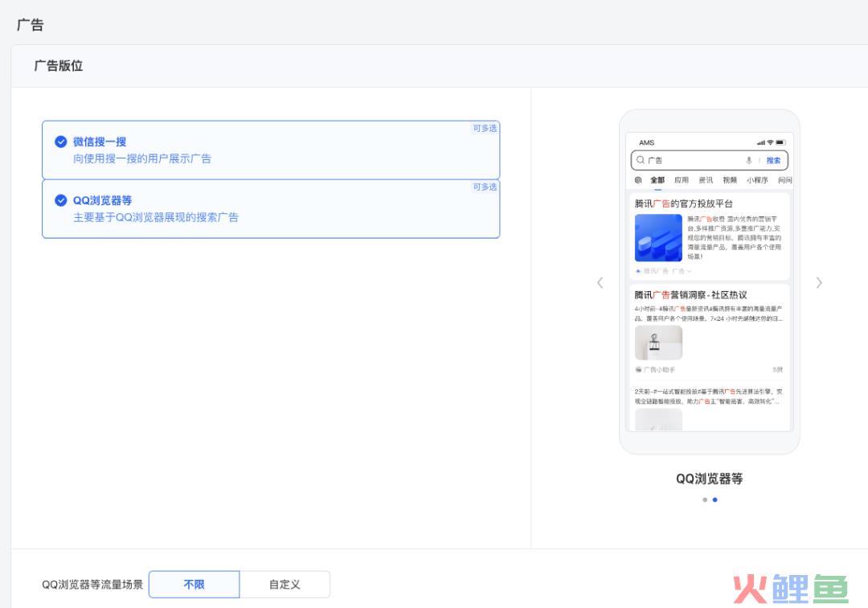Click the 可多选 tag on QQ浏览器等 card

(x=485, y=187)
